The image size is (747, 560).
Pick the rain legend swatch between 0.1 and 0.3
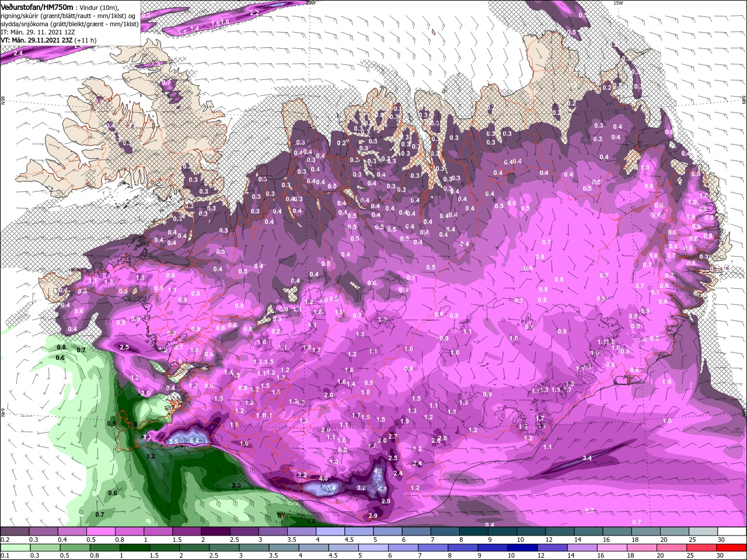[15, 547]
